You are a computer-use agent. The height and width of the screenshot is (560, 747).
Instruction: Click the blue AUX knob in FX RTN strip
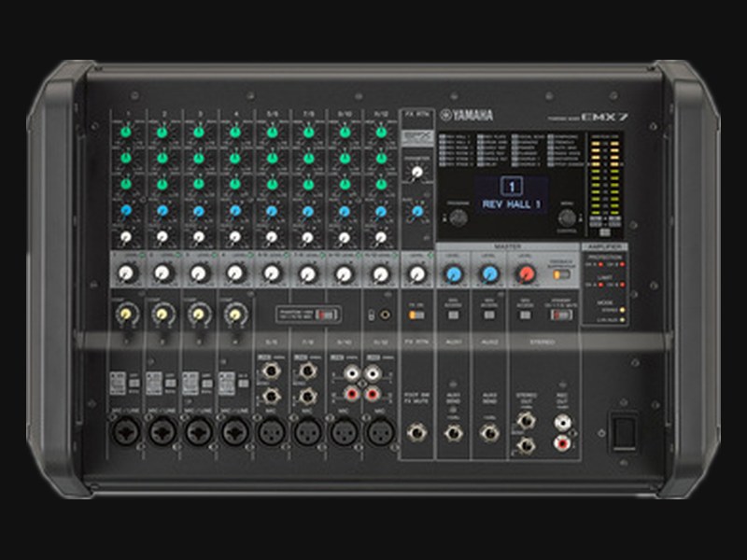416,211
